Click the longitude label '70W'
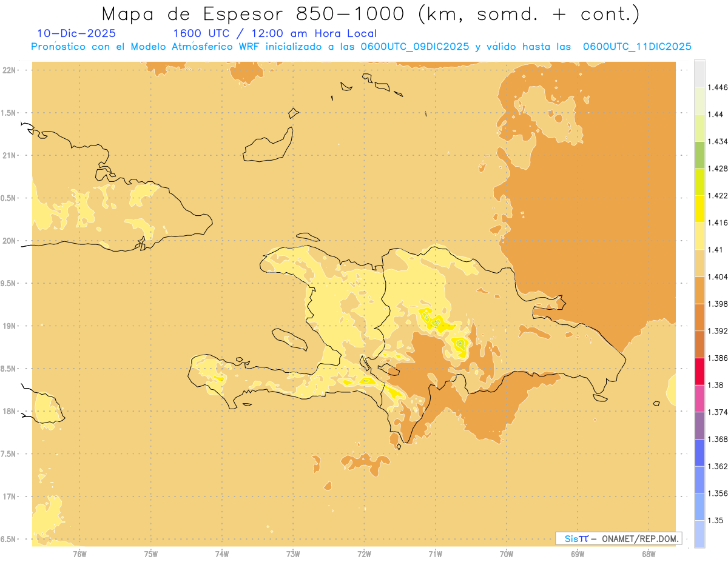Image resolution: width=728 pixels, height=562 pixels. click(507, 554)
